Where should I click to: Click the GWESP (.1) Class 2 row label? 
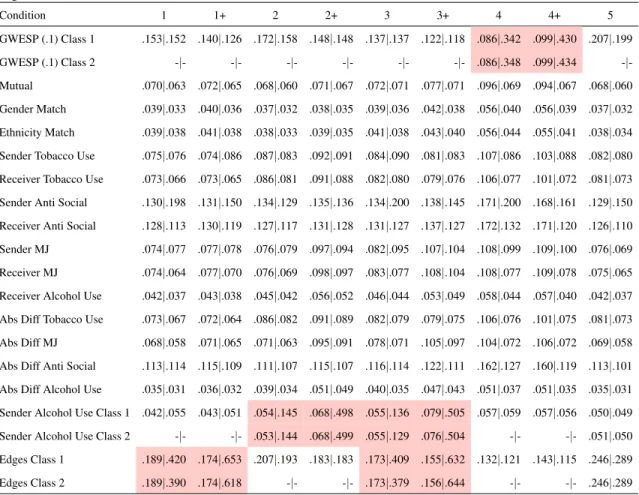coord(47,62)
